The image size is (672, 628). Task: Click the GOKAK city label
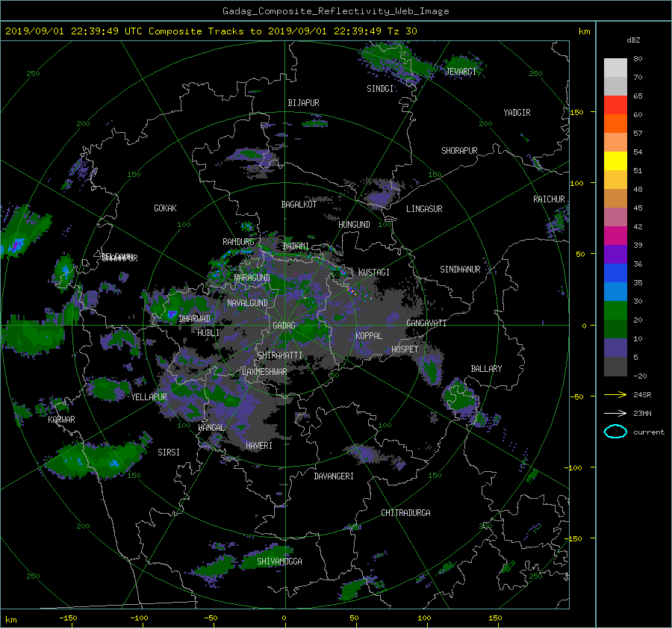(x=166, y=208)
